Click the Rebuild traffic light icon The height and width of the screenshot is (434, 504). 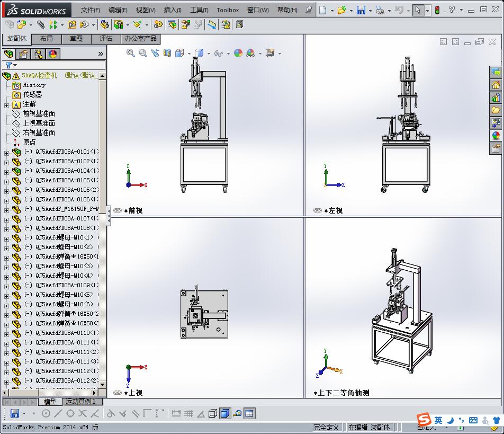(x=437, y=10)
